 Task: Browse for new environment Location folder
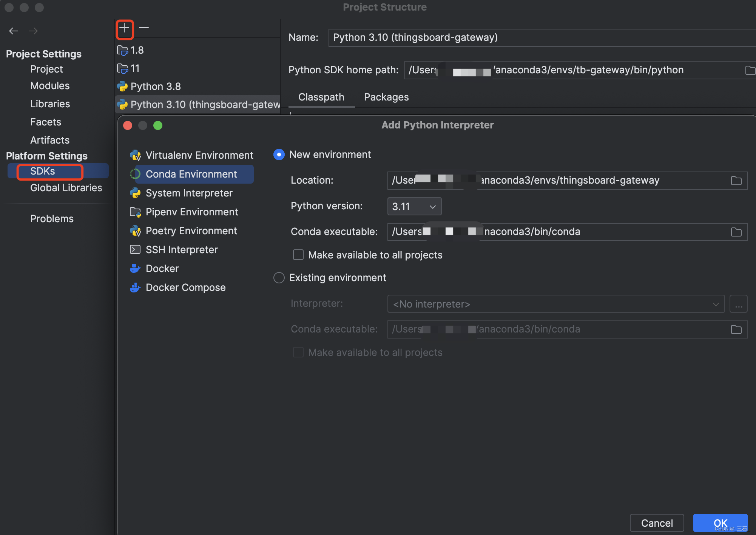[736, 181]
